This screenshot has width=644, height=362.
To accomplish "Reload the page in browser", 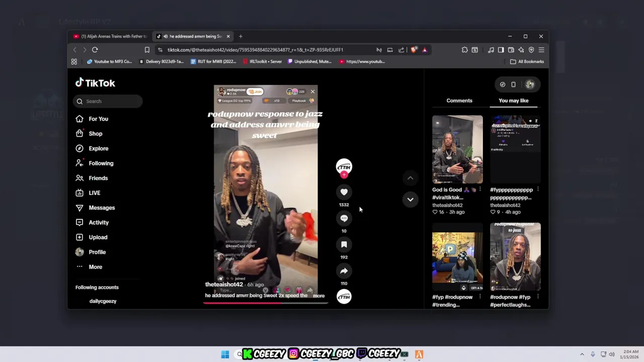I will point(95,50).
